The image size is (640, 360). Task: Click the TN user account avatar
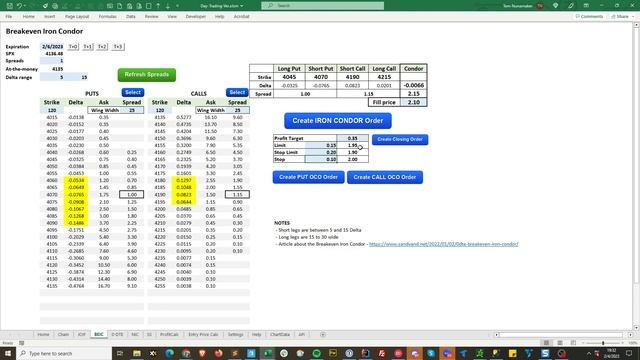pos(540,6)
